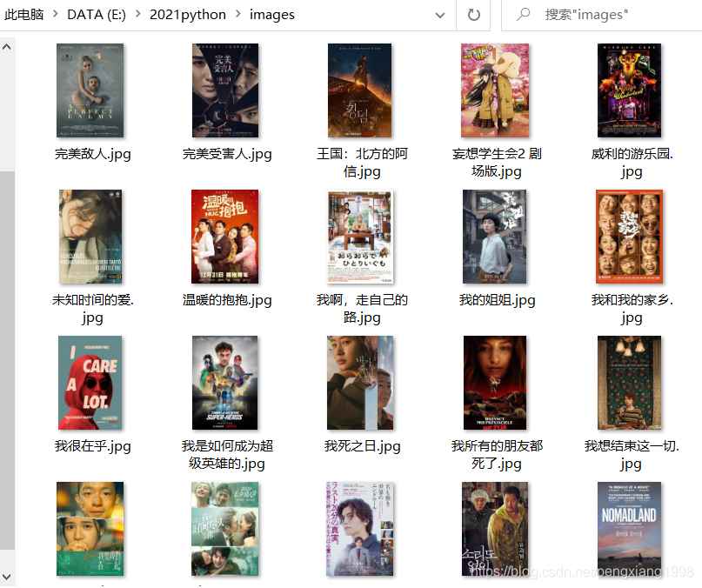Image resolution: width=702 pixels, height=588 pixels.
Task: Select 我很在乎.jpg I Care A Lot thumbnail
Action: pyautogui.click(x=90, y=383)
